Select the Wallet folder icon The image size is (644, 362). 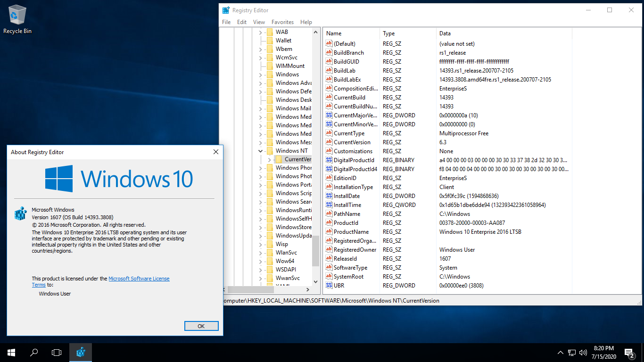click(270, 41)
